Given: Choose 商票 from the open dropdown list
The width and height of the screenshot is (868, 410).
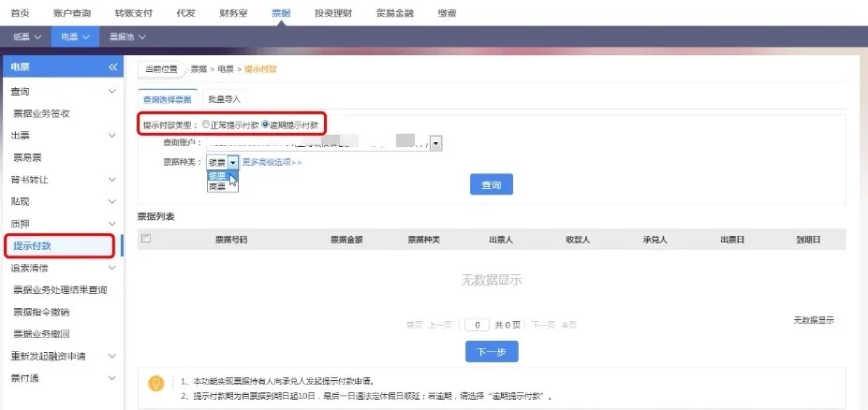Looking at the screenshot, I should pos(223,187).
